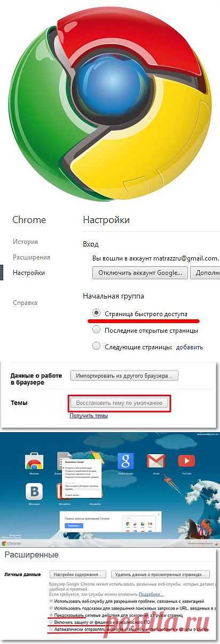Viewport: 220px width, 644px height.
Task: Click 'Удалить данные о просмотренных страницах...' button
Action: [160, 574]
